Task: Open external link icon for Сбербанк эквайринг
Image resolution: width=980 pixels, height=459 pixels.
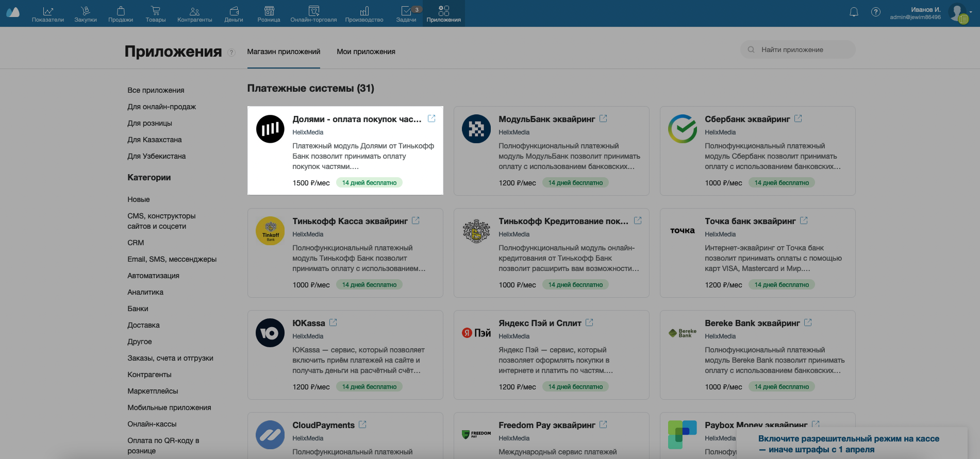Action: (798, 118)
